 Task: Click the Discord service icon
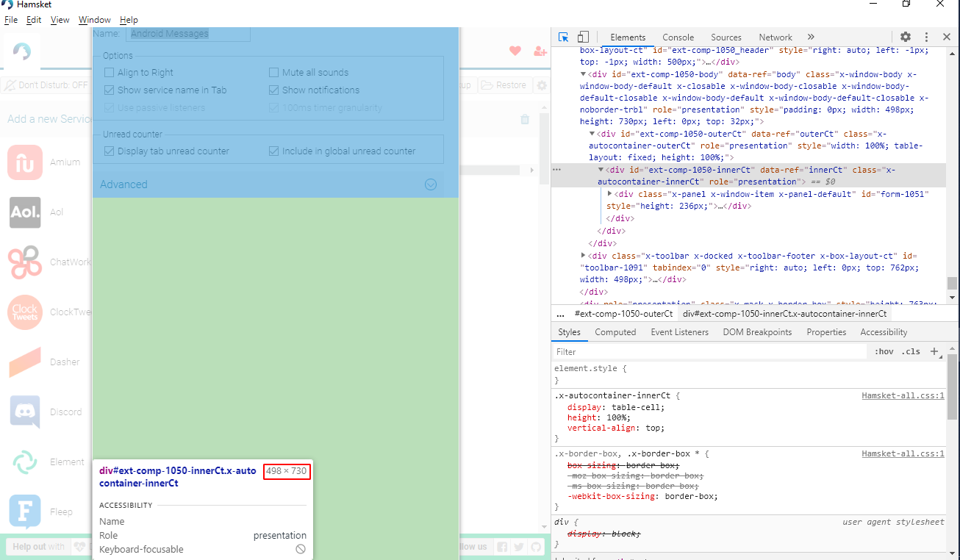click(x=25, y=412)
